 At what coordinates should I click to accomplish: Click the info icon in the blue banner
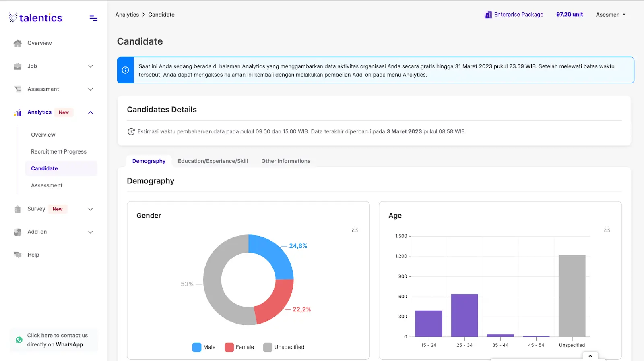tap(126, 70)
